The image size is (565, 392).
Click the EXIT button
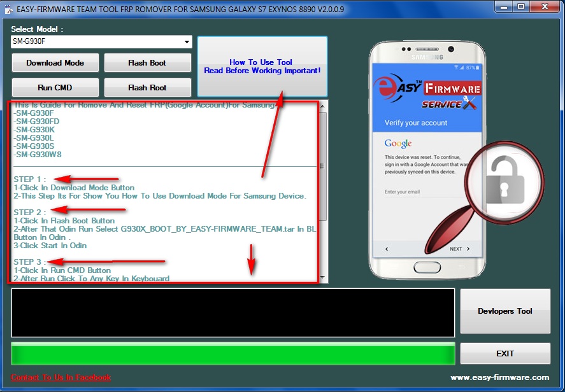tap(505, 353)
